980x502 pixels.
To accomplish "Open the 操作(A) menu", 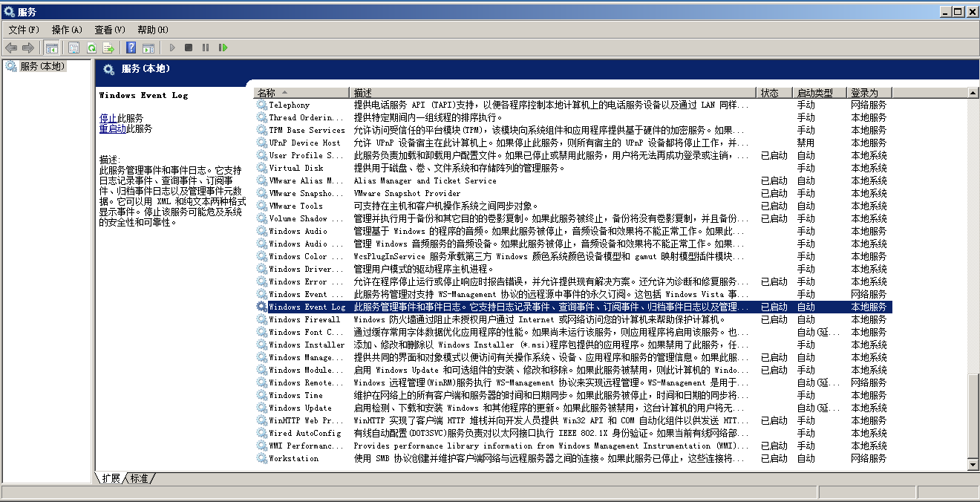I will [67, 30].
